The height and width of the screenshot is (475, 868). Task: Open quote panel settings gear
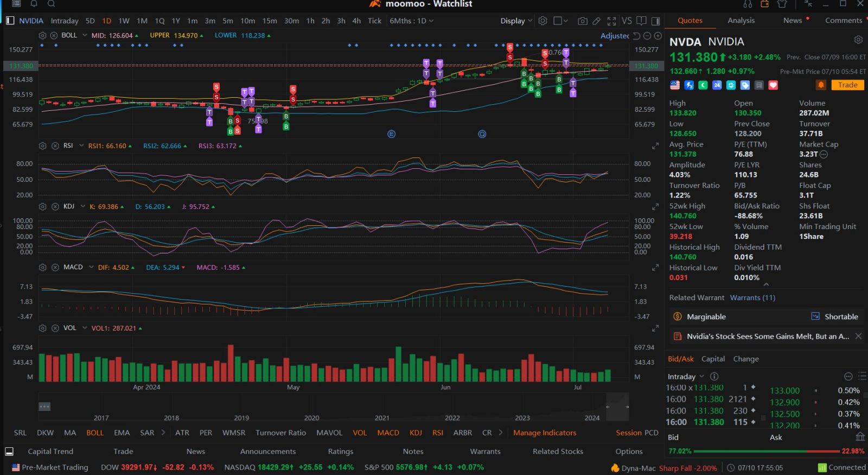tap(858, 40)
